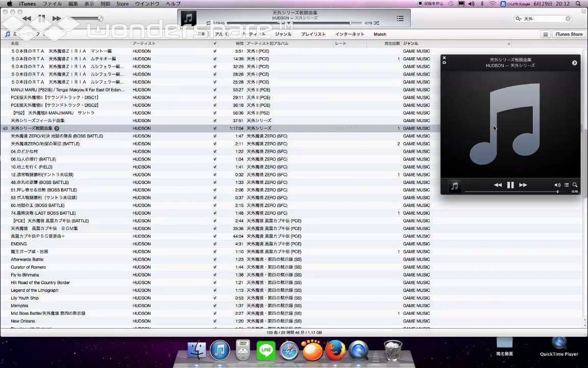Launch LINE from the Dock
This screenshot has height=368, width=588.
266,351
